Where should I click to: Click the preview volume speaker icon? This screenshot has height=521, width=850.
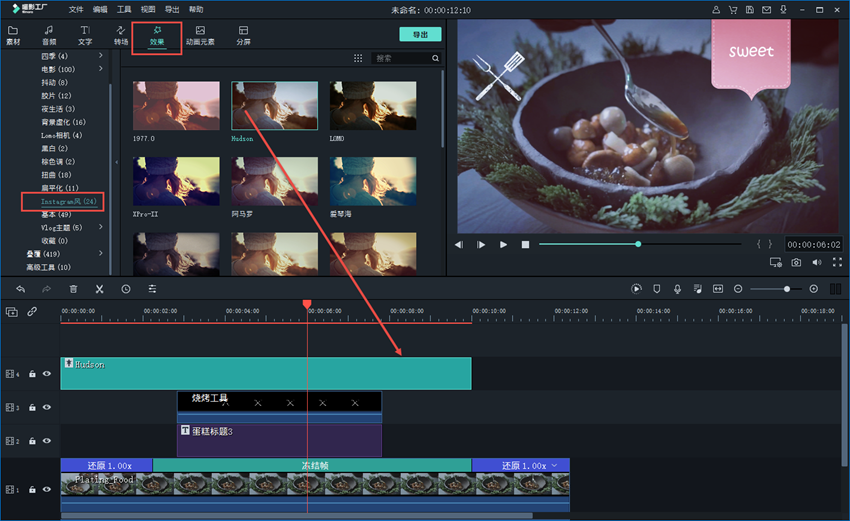(816, 263)
